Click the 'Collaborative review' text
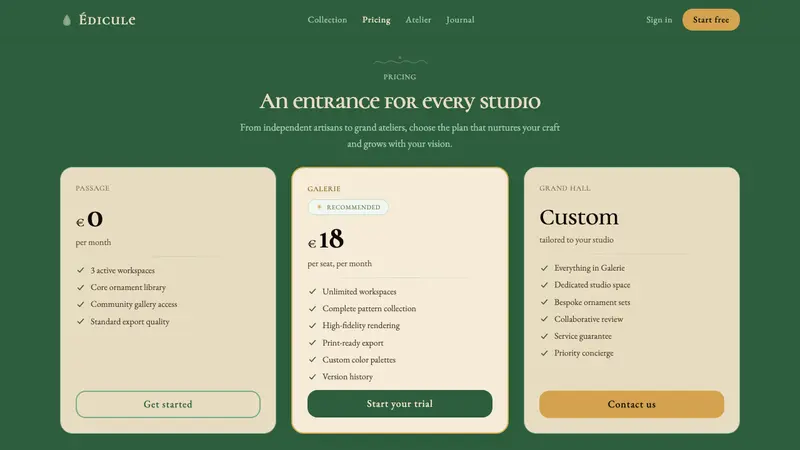 click(x=588, y=319)
